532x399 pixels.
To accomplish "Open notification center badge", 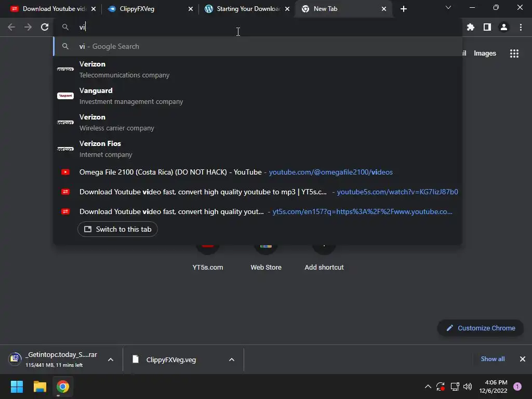I will (x=517, y=387).
